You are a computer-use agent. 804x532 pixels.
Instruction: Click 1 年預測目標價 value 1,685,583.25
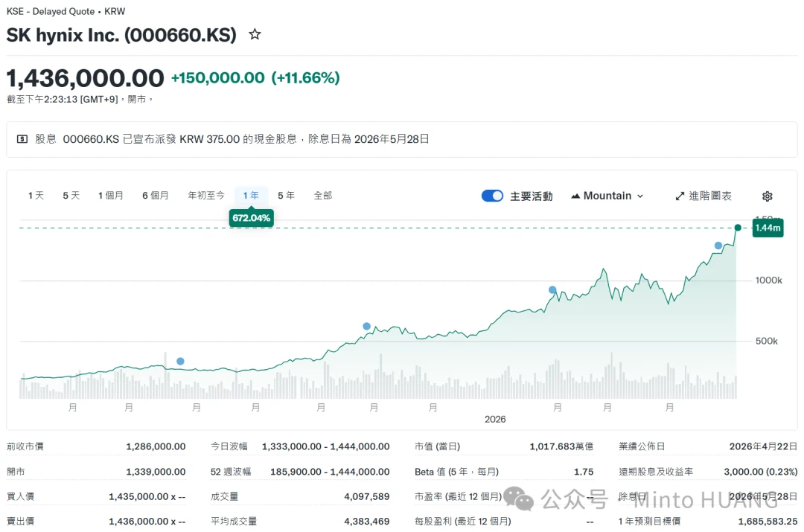[768, 522]
